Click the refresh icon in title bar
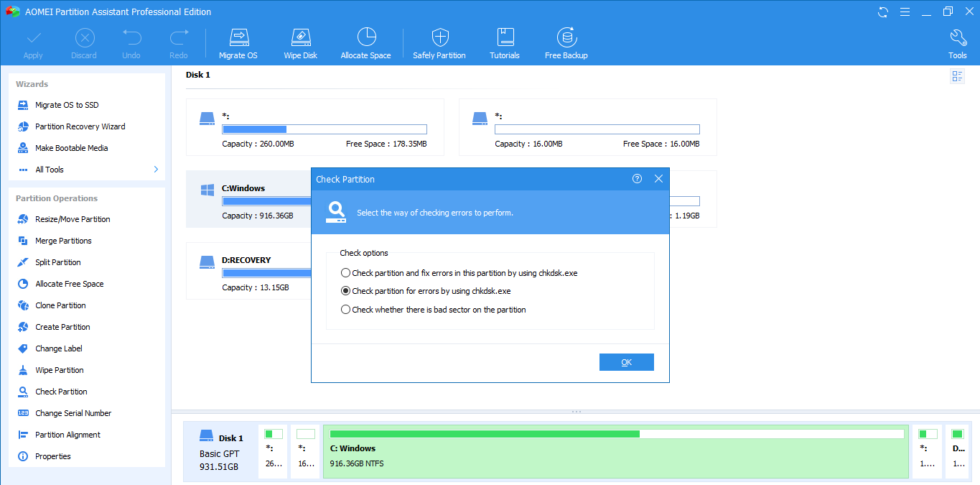The height and width of the screenshot is (485, 980). tap(883, 12)
